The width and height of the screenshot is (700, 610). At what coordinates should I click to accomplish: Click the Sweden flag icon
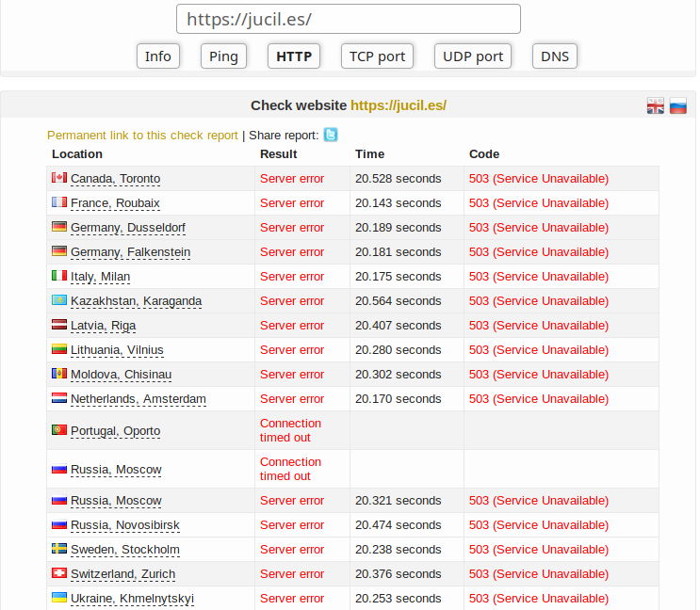coord(59,549)
